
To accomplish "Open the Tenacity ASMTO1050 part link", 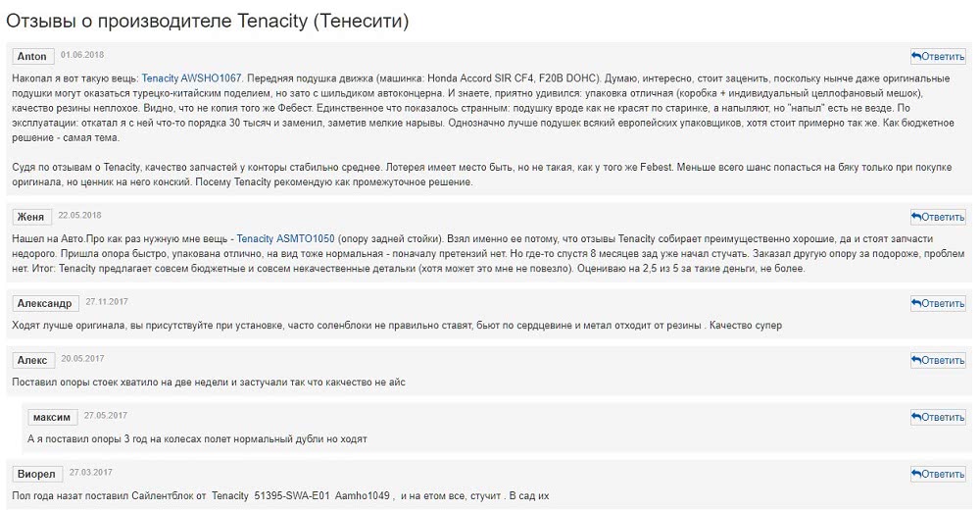I will pyautogui.click(x=285, y=239).
